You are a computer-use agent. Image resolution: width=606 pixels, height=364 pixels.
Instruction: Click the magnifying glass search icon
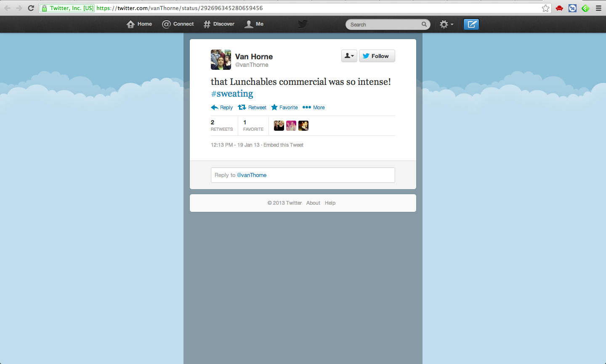pyautogui.click(x=424, y=24)
